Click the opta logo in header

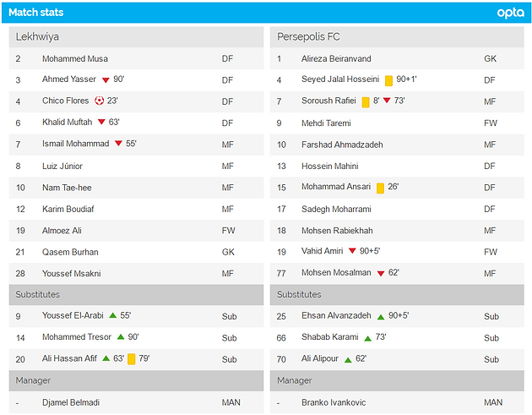coord(510,13)
